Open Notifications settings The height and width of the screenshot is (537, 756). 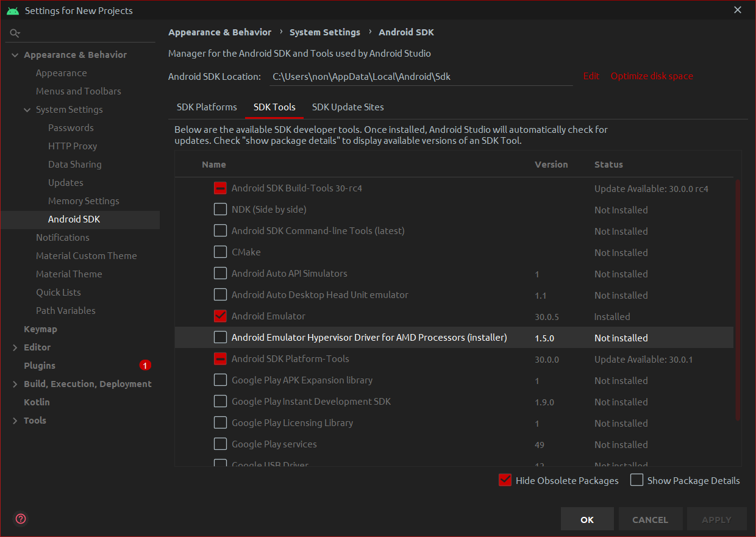(x=62, y=238)
